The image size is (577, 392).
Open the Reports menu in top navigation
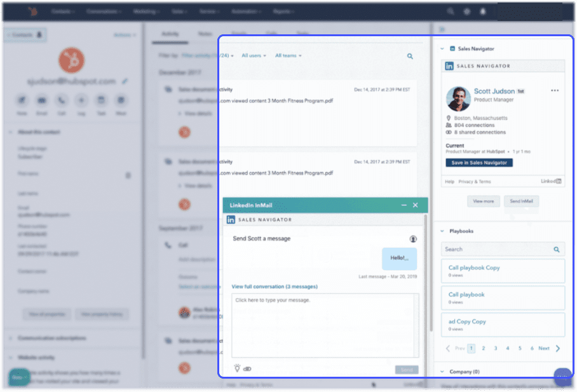tap(283, 11)
